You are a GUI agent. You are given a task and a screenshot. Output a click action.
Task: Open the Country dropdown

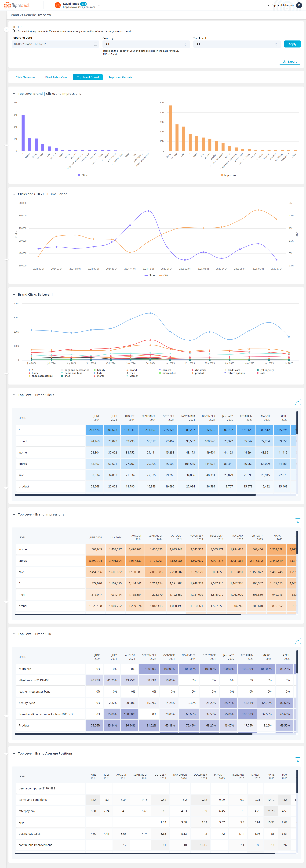pyautogui.click(x=146, y=44)
